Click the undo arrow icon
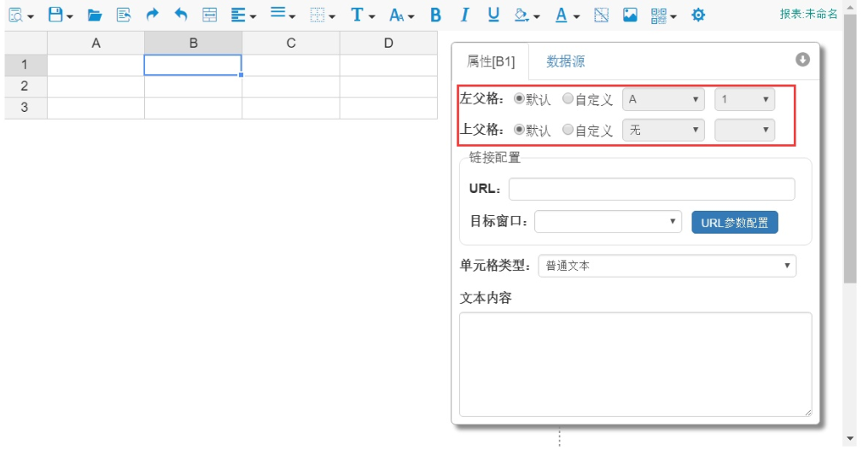Screen dimensions: 868x456 pyautogui.click(x=180, y=15)
